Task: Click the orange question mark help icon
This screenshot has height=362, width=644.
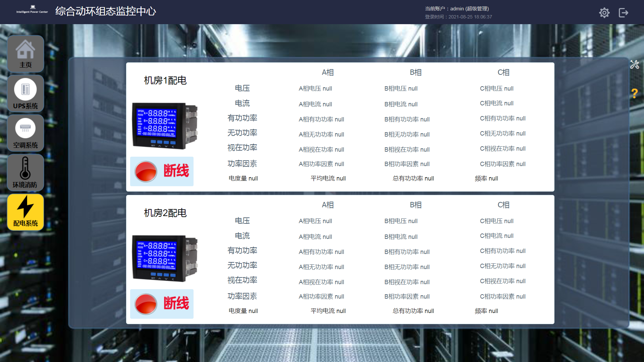Action: point(634,93)
